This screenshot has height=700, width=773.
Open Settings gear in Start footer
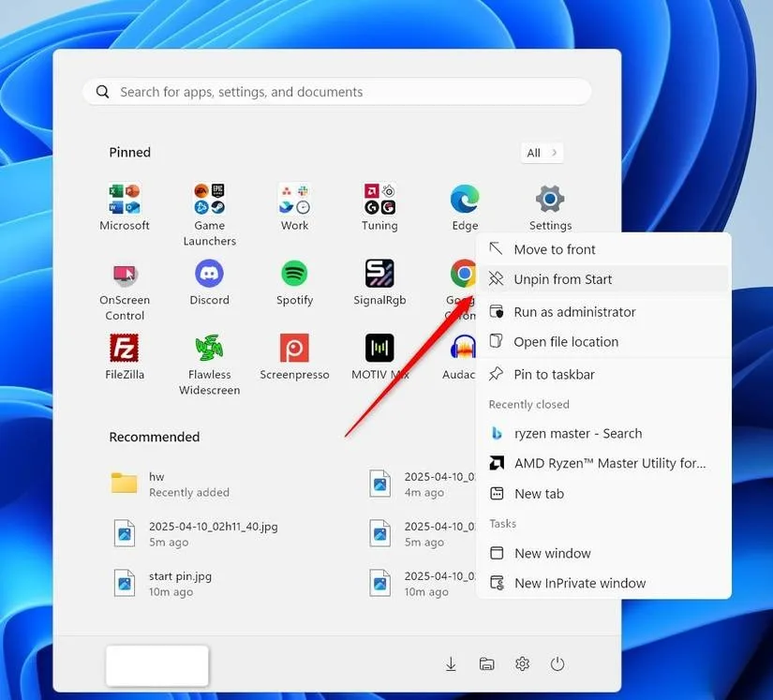pyautogui.click(x=522, y=664)
